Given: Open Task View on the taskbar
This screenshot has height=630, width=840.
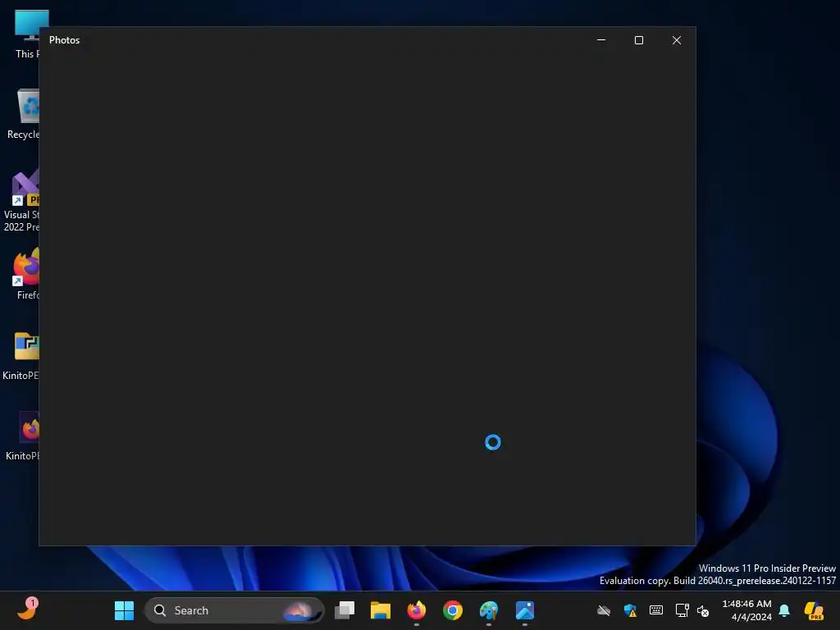Looking at the screenshot, I should pyautogui.click(x=345, y=610).
